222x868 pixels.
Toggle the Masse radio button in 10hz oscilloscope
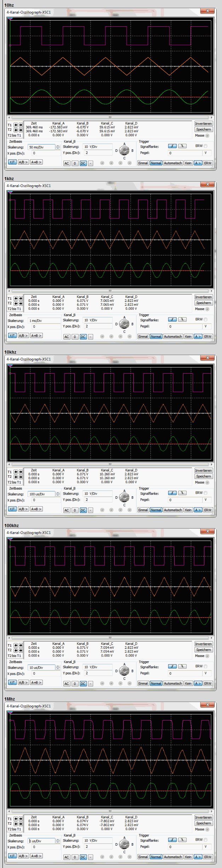(x=207, y=136)
